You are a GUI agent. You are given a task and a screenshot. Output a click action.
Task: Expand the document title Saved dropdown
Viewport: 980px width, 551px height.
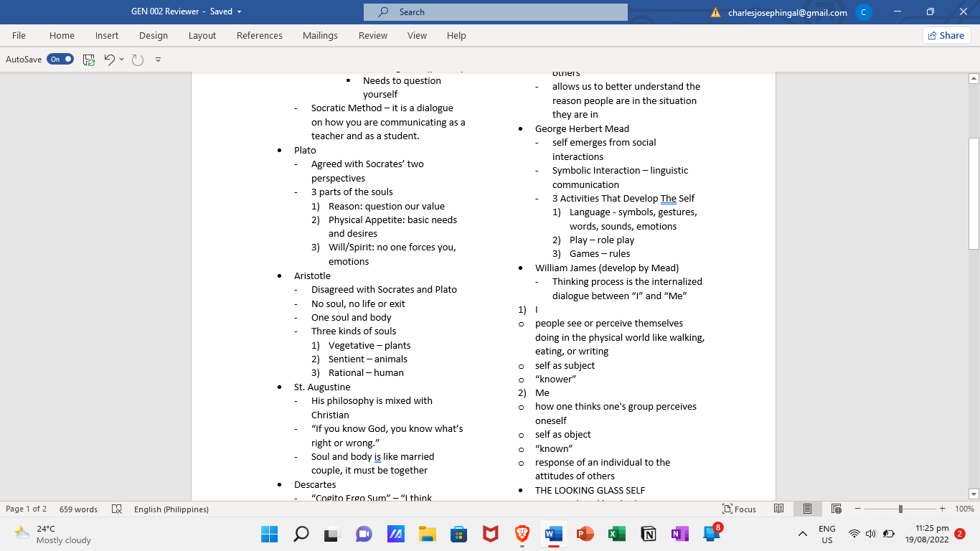(x=239, y=11)
